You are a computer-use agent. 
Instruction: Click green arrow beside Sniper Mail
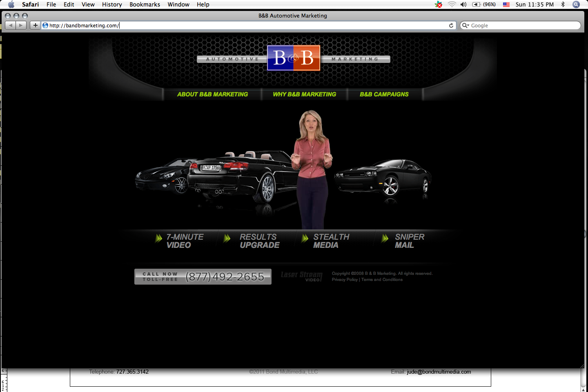tap(385, 238)
